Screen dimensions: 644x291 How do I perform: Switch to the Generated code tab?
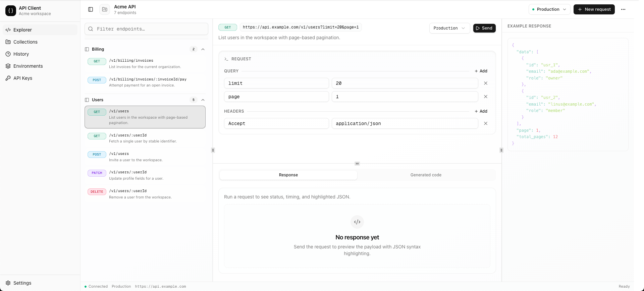click(426, 175)
